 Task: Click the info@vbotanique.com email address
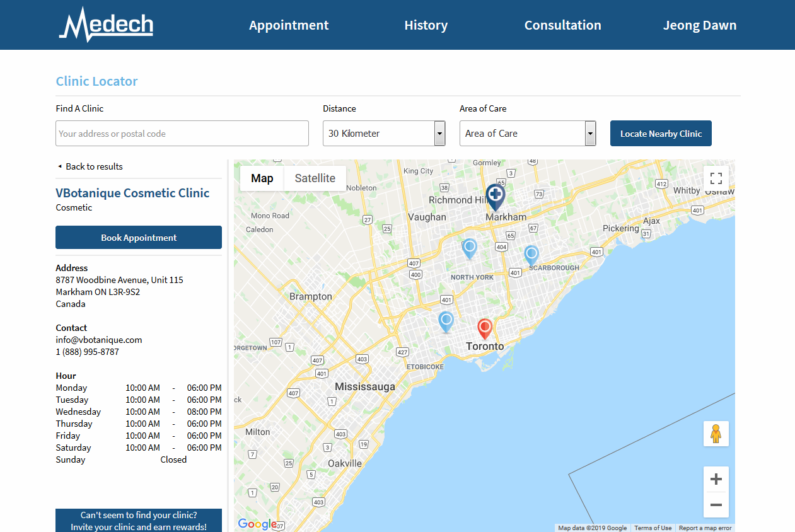[x=99, y=340]
